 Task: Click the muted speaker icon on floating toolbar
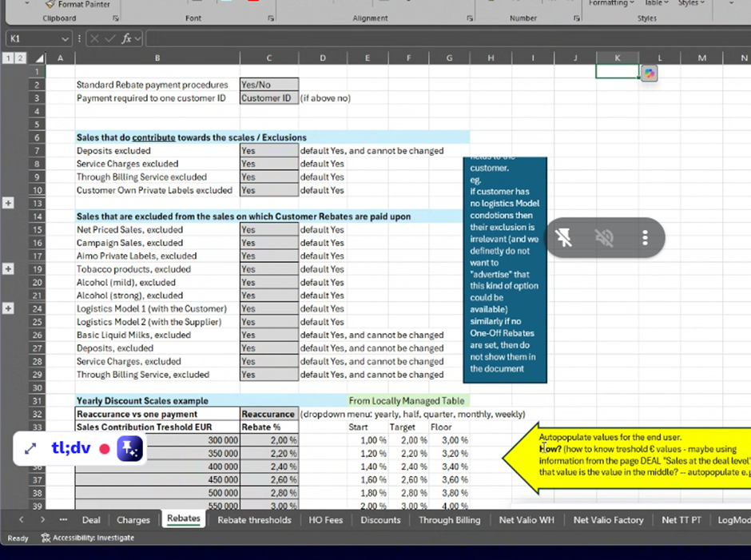[604, 237]
